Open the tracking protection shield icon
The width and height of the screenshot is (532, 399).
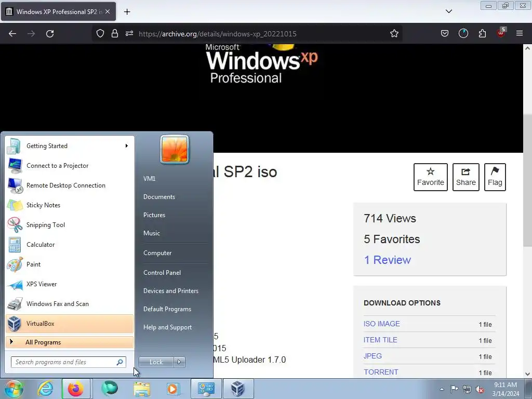coord(100,33)
